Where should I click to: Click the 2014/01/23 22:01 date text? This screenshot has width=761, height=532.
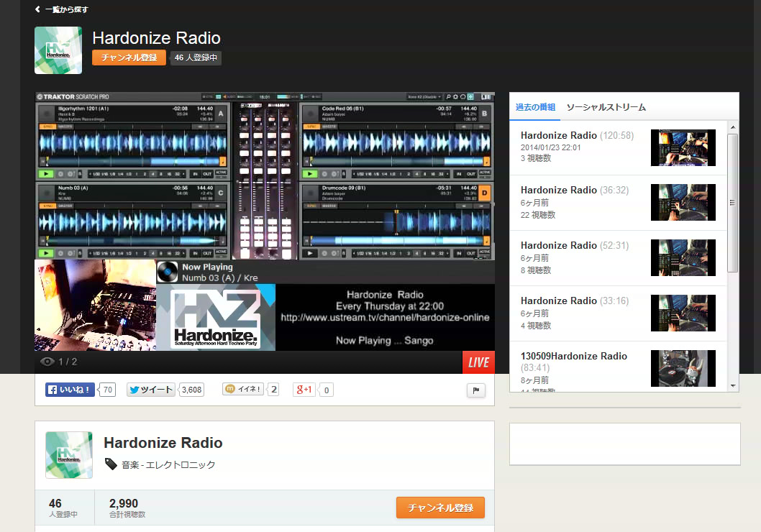click(x=550, y=147)
